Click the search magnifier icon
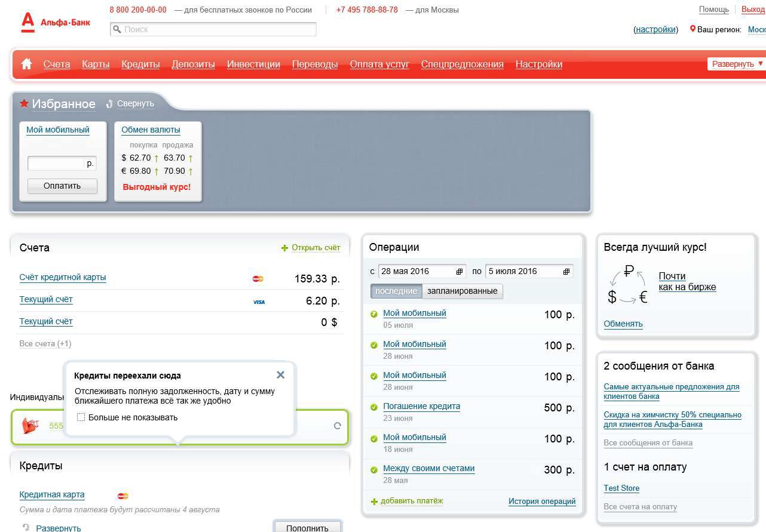Image resolution: width=766 pixels, height=532 pixels. pos(117,29)
